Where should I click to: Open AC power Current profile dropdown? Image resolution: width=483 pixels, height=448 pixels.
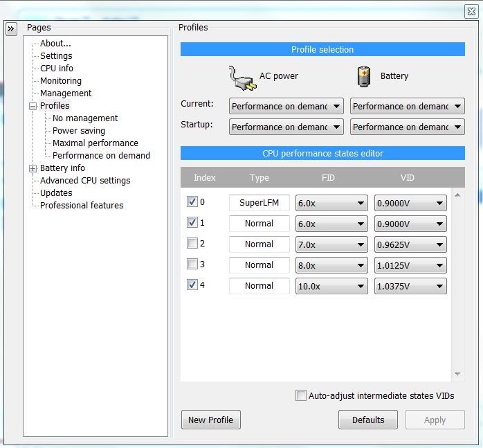[x=286, y=107]
